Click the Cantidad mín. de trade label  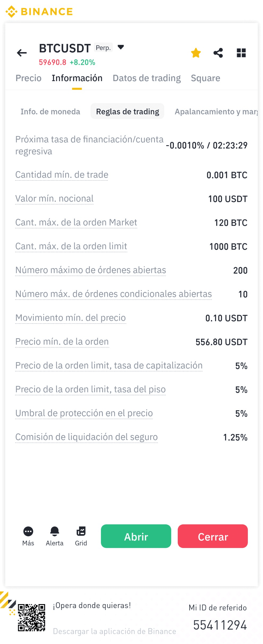click(x=62, y=175)
